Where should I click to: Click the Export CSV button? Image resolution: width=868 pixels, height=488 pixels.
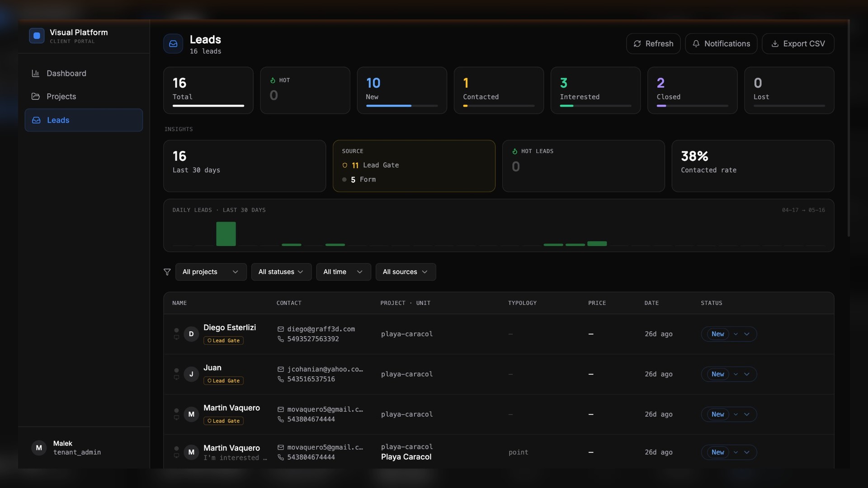[798, 44]
